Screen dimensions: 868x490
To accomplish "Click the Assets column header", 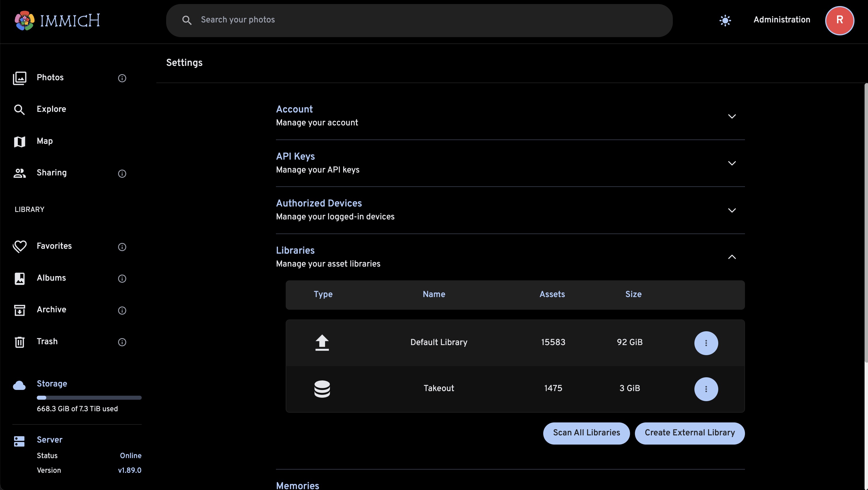I will point(552,294).
